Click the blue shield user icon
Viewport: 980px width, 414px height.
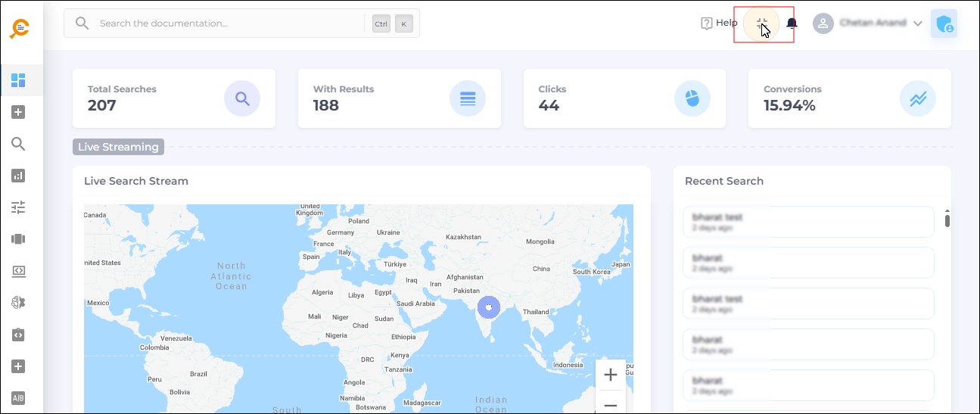point(944,23)
